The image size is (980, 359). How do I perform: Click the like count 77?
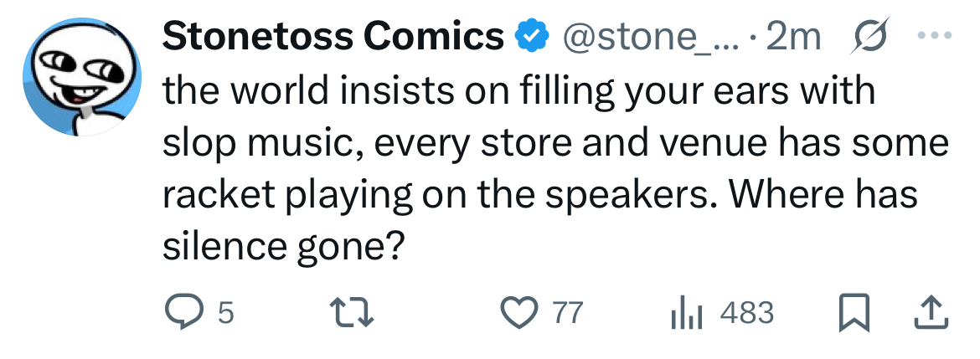click(x=568, y=313)
